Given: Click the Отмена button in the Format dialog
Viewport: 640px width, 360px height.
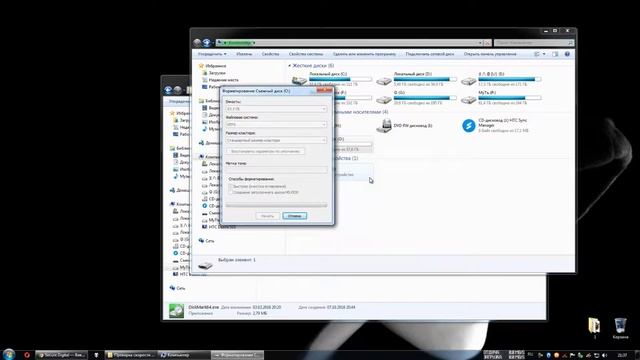Looking at the screenshot, I should click(x=295, y=216).
